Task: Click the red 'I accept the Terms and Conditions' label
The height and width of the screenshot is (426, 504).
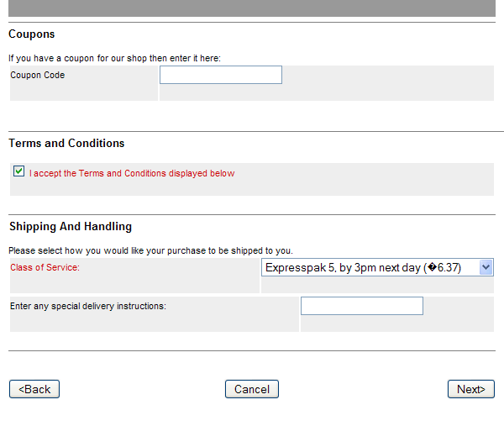Action: [x=132, y=173]
